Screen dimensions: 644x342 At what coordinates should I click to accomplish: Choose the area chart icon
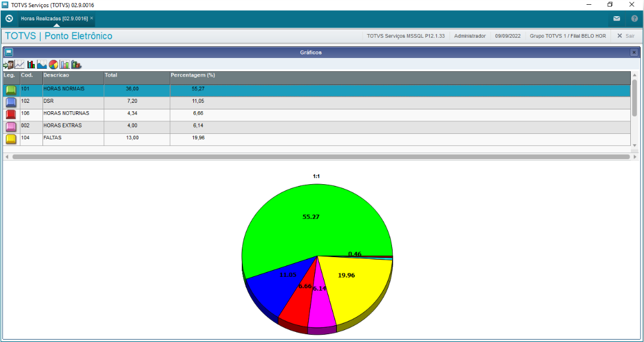pos(42,65)
